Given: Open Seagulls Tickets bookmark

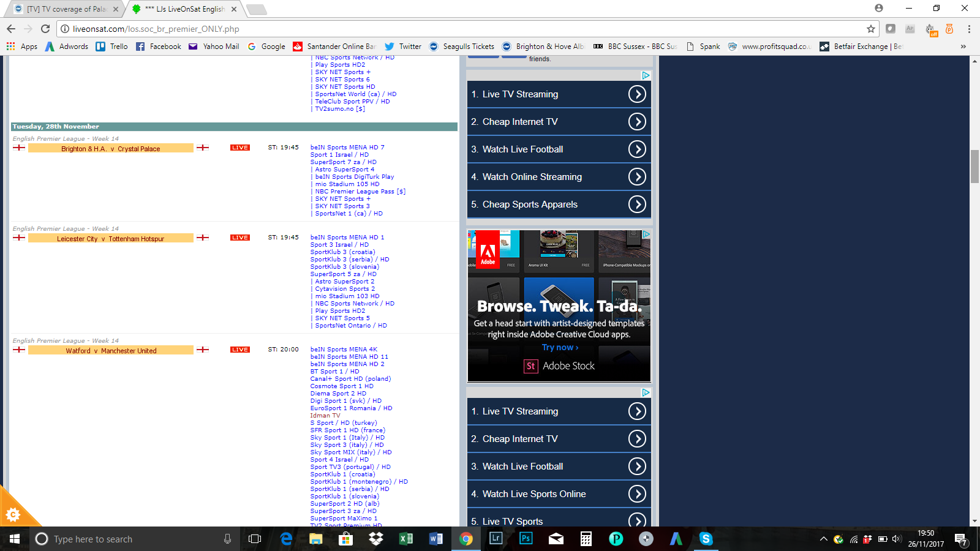Looking at the screenshot, I should (x=462, y=47).
